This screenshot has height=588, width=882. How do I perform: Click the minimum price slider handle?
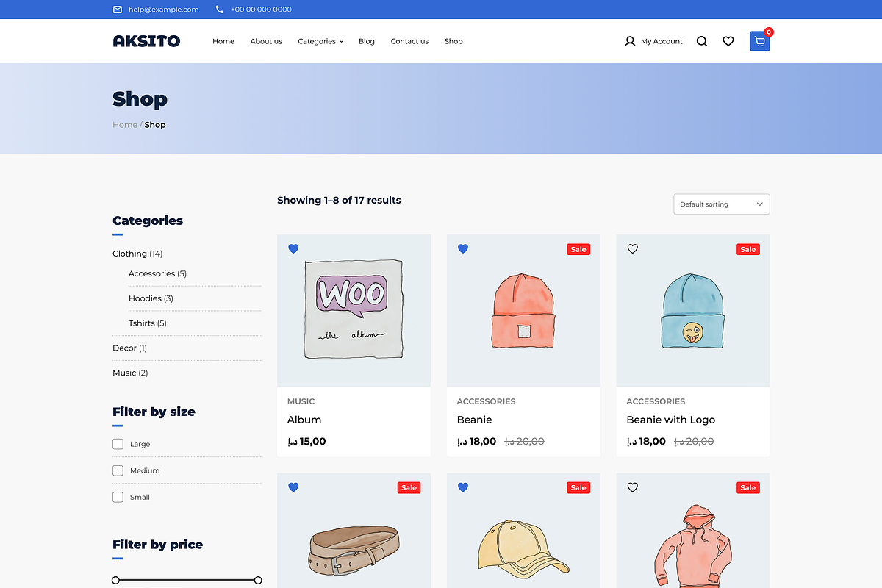point(115,581)
